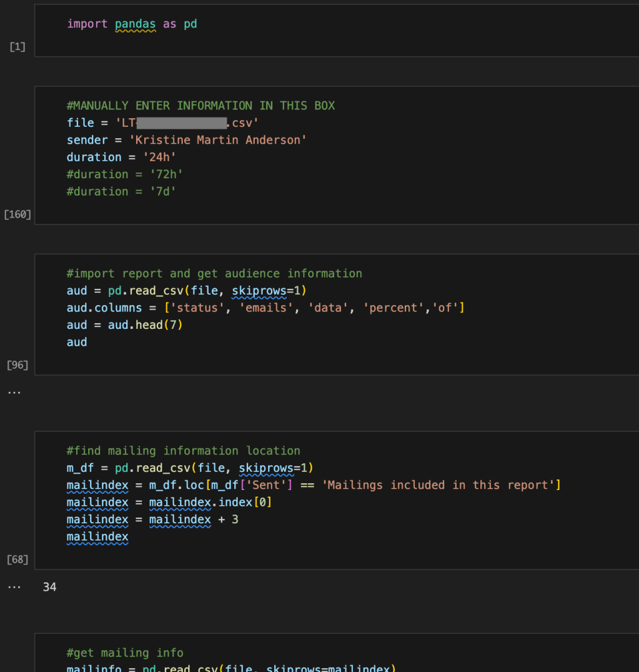This screenshot has height=672, width=639.
Task: Click the execution count [160] label
Action: (x=17, y=214)
